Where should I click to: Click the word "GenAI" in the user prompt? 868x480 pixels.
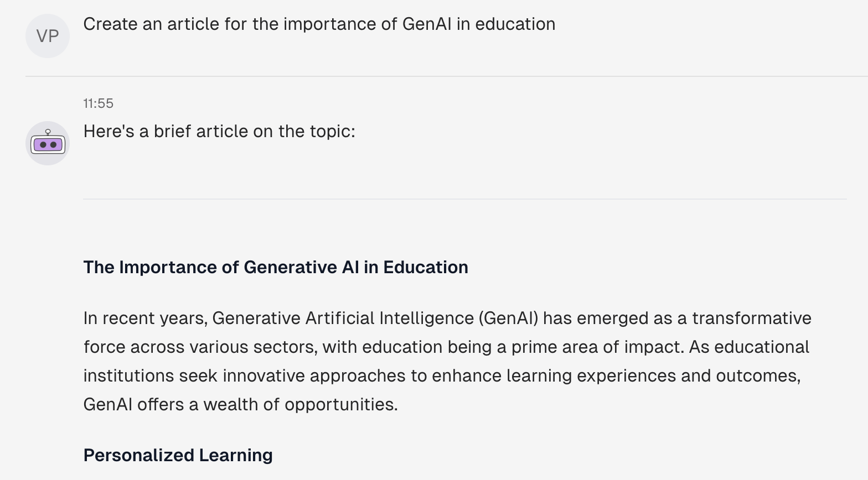[x=427, y=24]
